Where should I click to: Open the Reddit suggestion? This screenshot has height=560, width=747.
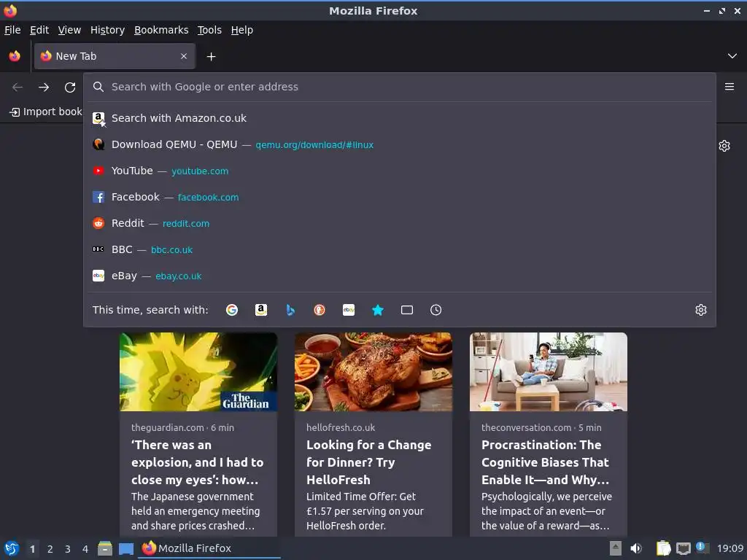click(399, 223)
